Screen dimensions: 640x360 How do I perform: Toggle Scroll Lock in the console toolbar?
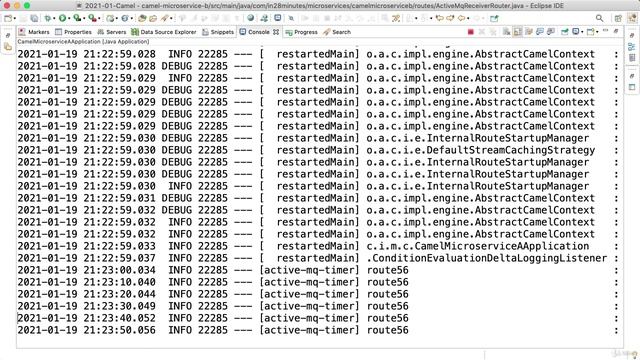point(518,32)
